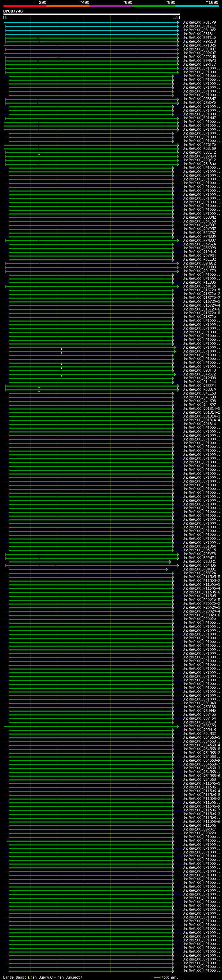Select the orange ~40% identity legend segment
Screen dimensions: 222x980
tap(68, 6)
